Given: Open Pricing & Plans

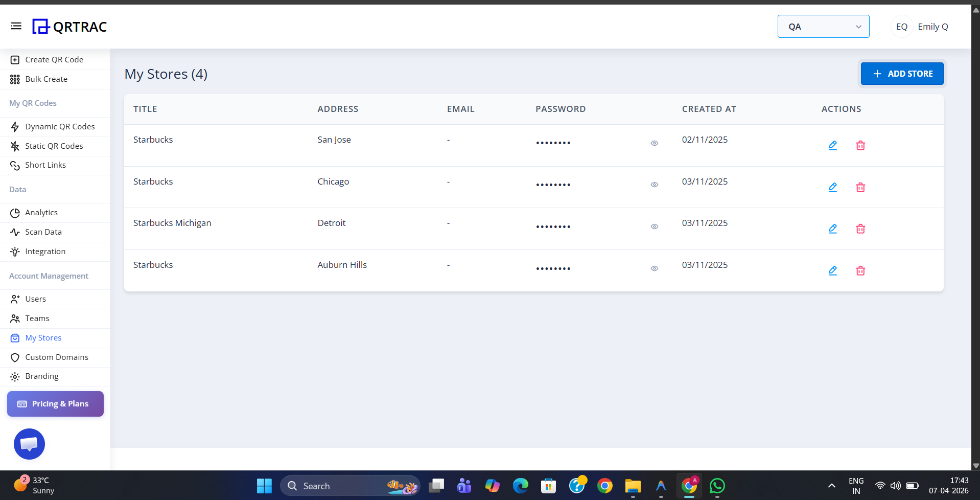Looking at the screenshot, I should point(55,403).
